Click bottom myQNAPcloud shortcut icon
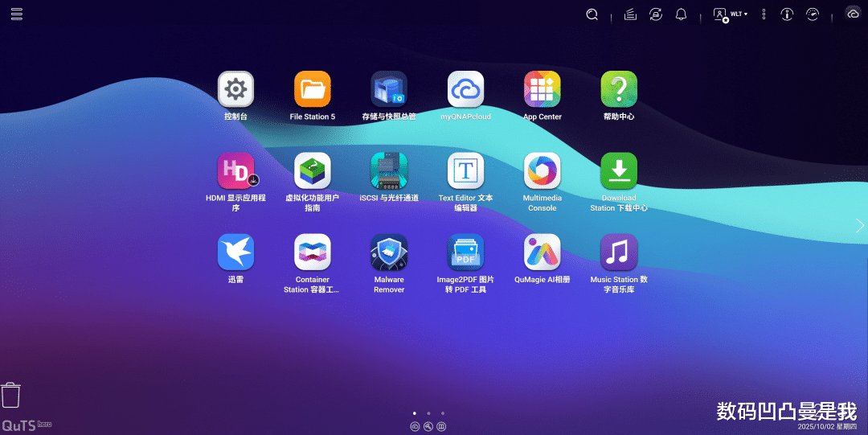Viewport: 868px width, 435px height. click(415, 426)
